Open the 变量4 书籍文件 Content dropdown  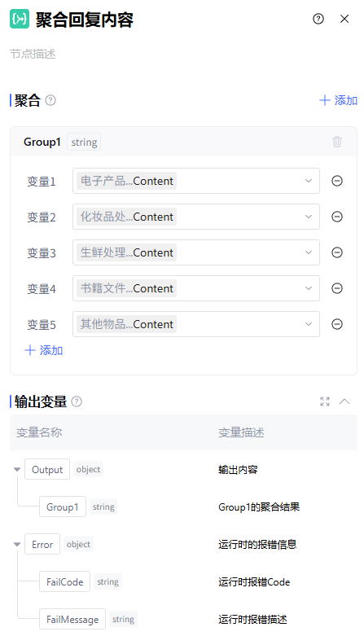pos(196,288)
